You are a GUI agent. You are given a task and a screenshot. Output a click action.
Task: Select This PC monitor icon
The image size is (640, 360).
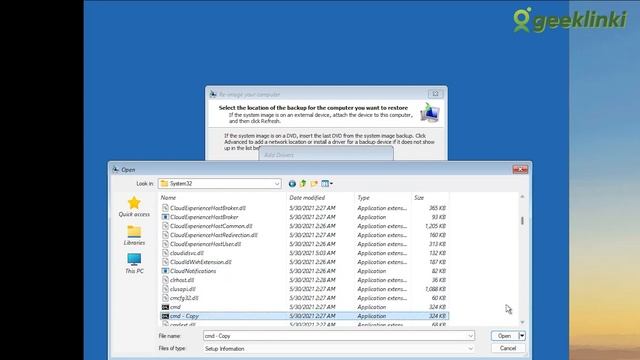134,260
